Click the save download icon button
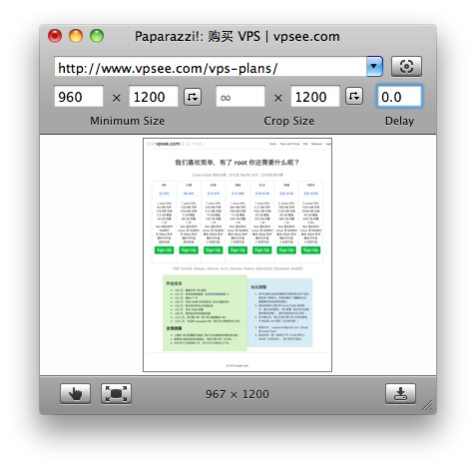Viewport: 476px width, 469px height. point(400,394)
